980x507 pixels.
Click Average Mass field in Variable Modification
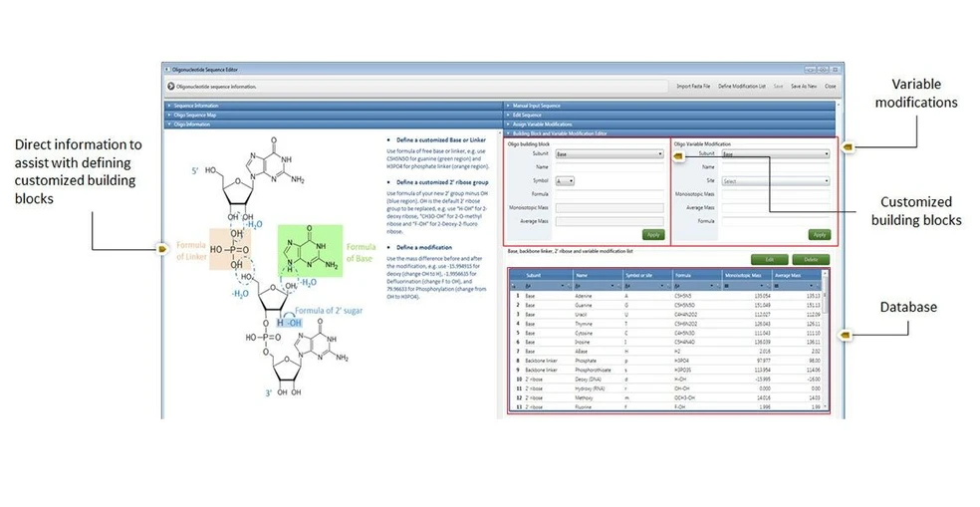(x=776, y=207)
